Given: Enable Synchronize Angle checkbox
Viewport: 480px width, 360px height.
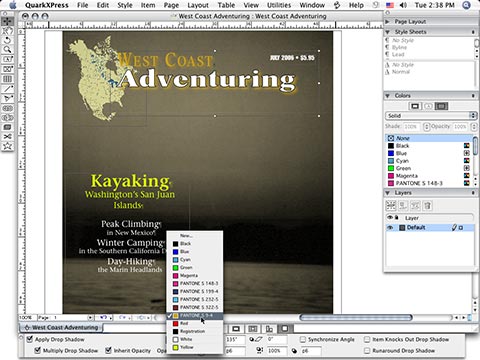Looking at the screenshot, I should (x=303, y=339).
